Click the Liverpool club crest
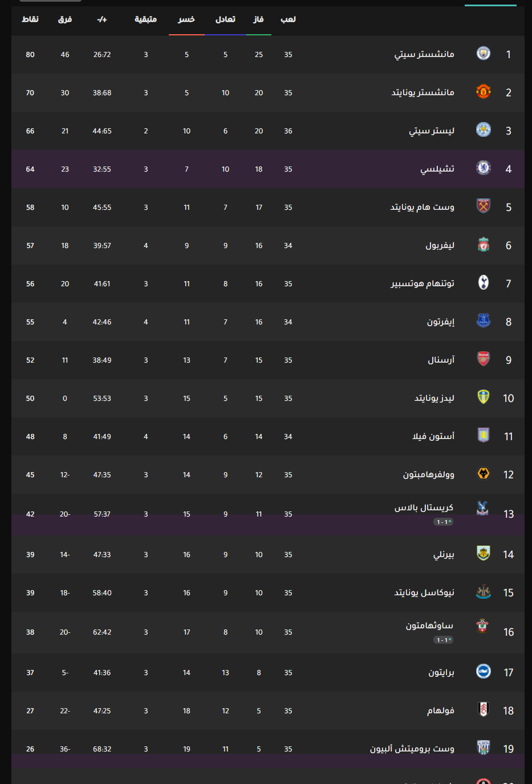 pyautogui.click(x=484, y=245)
